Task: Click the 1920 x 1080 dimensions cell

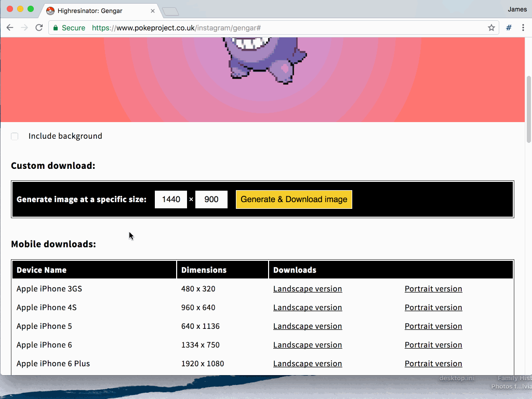Action: (203, 363)
